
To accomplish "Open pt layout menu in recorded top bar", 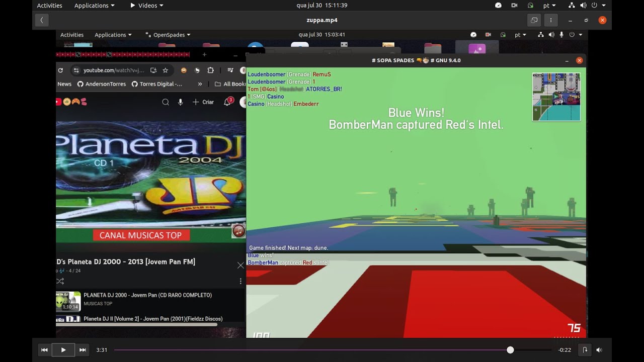I will coord(520,35).
